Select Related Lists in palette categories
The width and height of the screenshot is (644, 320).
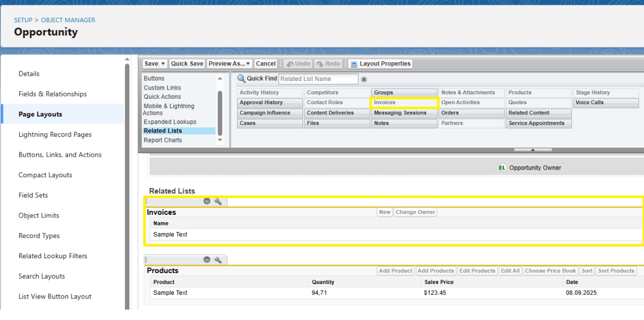(163, 131)
